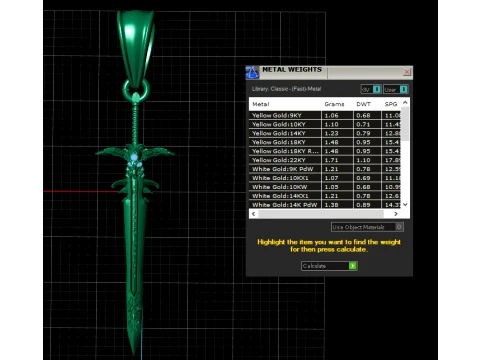
Task: Click the metal list scroll down arrow
Action: point(405,205)
